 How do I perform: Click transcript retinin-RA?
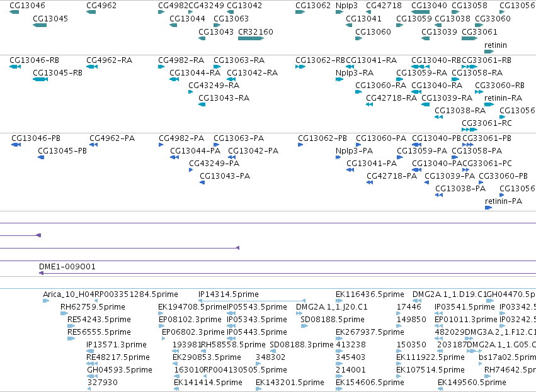coord(503,98)
